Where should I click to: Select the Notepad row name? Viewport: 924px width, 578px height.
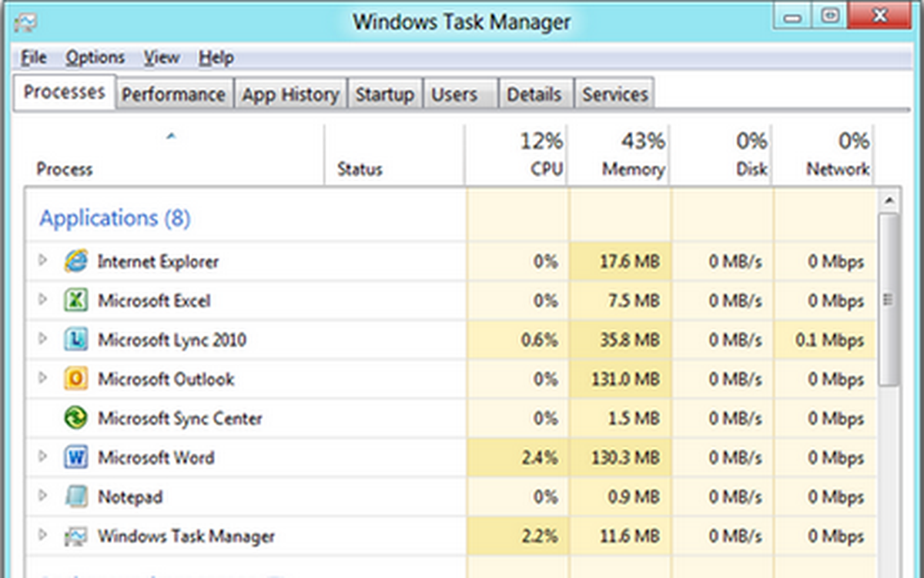tap(130, 497)
